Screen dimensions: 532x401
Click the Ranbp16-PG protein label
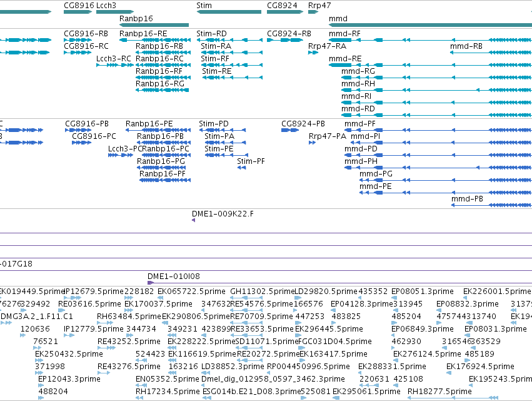click(x=161, y=161)
